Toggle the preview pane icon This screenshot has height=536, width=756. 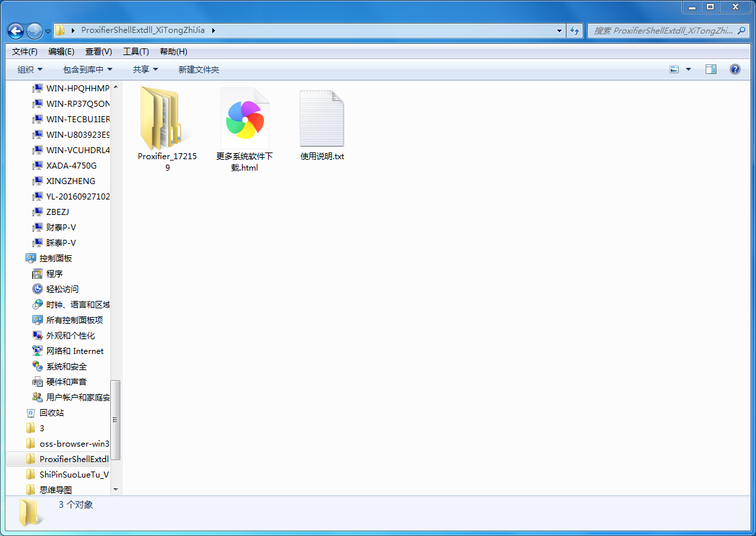click(711, 69)
